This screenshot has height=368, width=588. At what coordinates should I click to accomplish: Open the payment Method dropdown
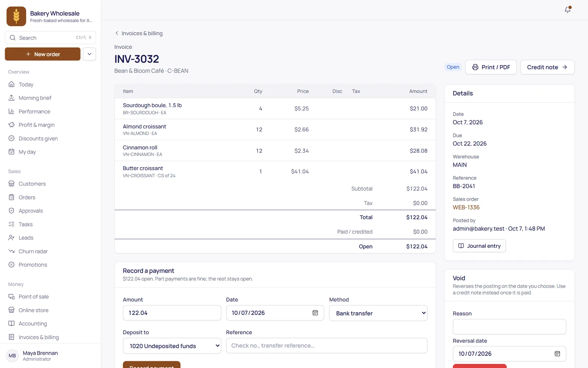point(378,313)
